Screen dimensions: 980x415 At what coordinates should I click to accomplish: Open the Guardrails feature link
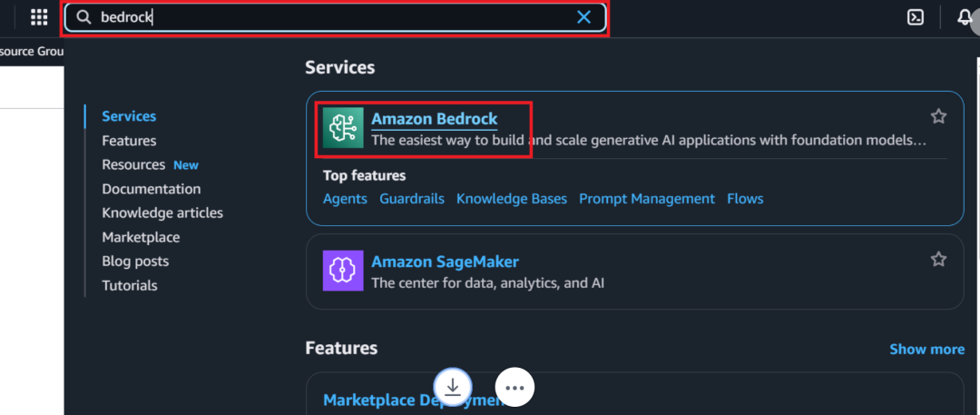click(412, 199)
